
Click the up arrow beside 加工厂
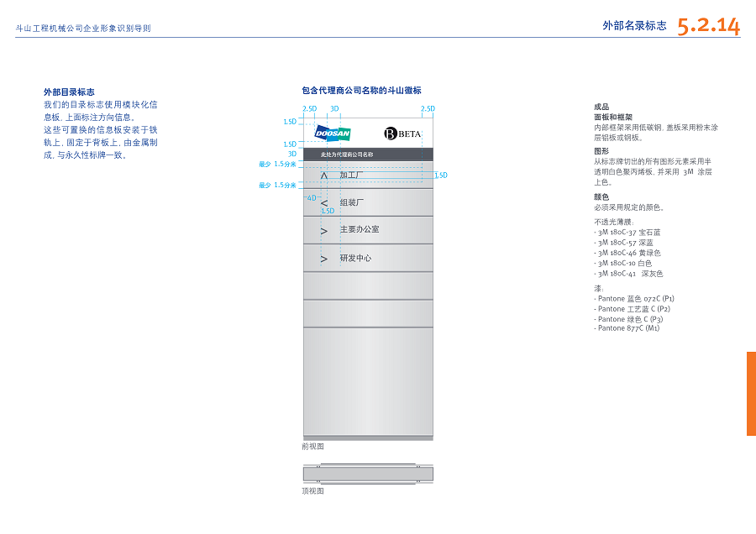coord(324,175)
